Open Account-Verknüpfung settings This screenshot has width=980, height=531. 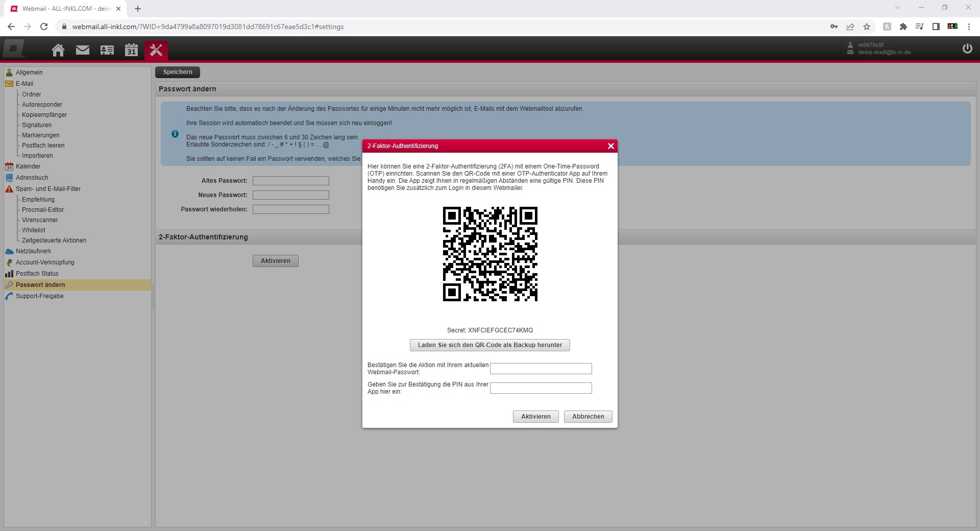(x=45, y=262)
